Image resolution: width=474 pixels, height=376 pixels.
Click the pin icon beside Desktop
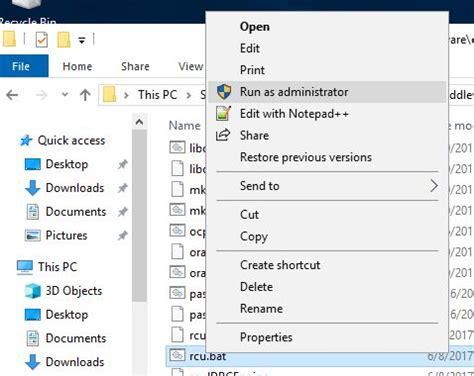(123, 164)
